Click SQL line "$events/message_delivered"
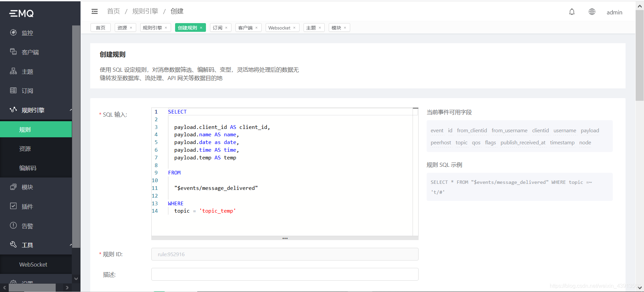This screenshot has height=292, width=644. point(216,188)
